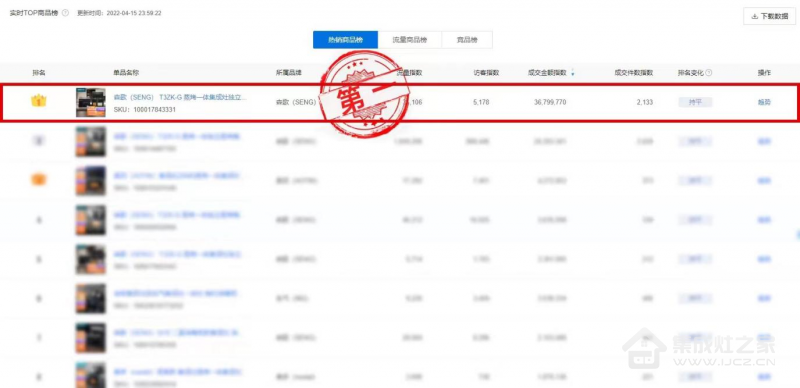800x388 pixels.
Task: Click the help icon beside 实时TOP商品榜
Action: [65, 13]
